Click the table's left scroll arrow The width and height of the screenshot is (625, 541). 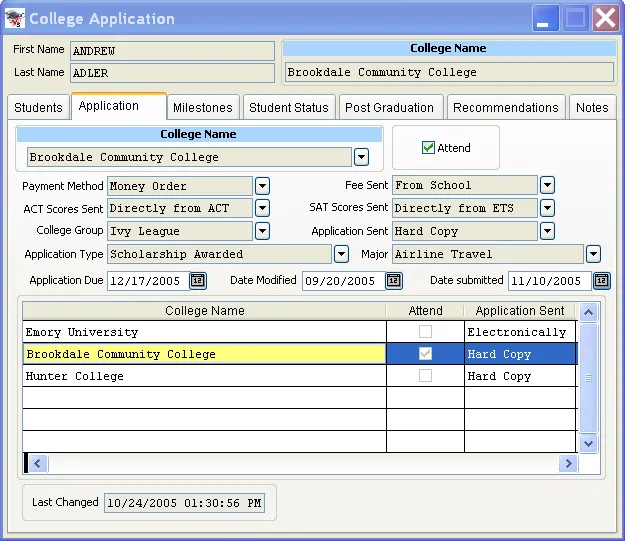(37, 463)
